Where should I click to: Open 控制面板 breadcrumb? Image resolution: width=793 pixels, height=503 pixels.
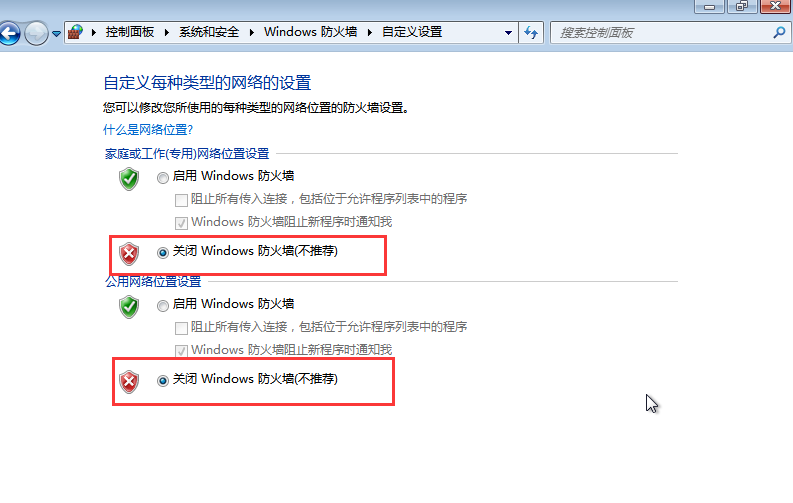(129, 32)
